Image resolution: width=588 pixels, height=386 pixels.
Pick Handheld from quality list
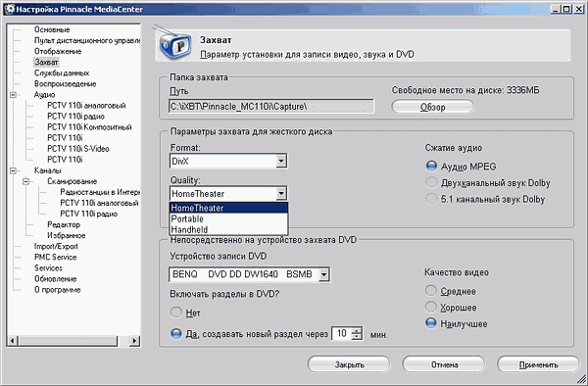228,229
